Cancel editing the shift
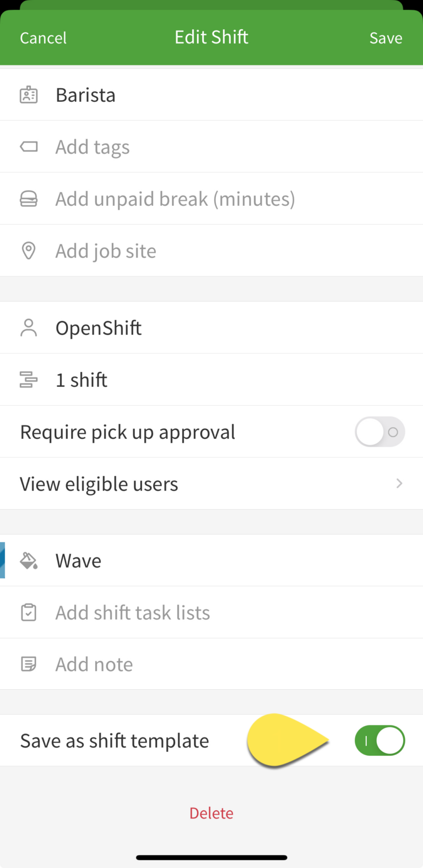The image size is (423, 868). tap(43, 37)
